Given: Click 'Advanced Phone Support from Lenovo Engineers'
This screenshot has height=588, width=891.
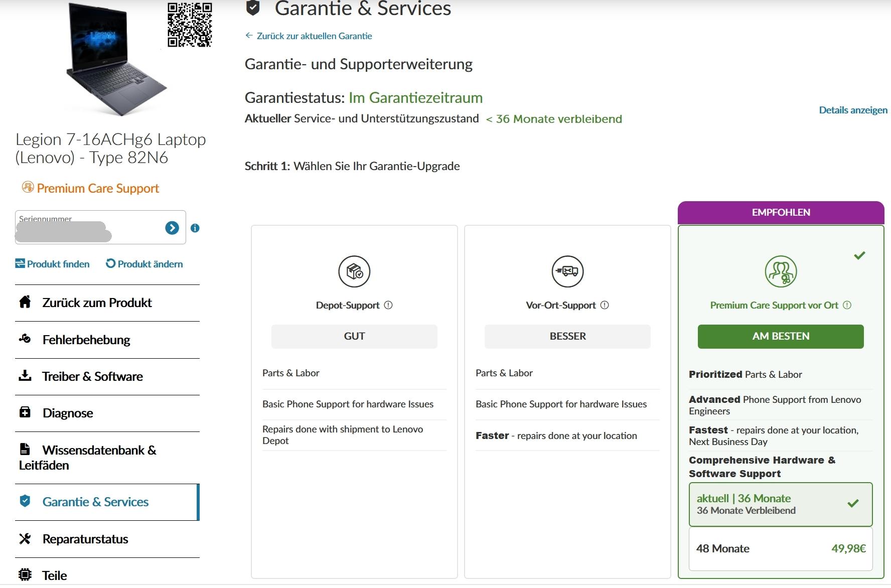Looking at the screenshot, I should pos(775,405).
